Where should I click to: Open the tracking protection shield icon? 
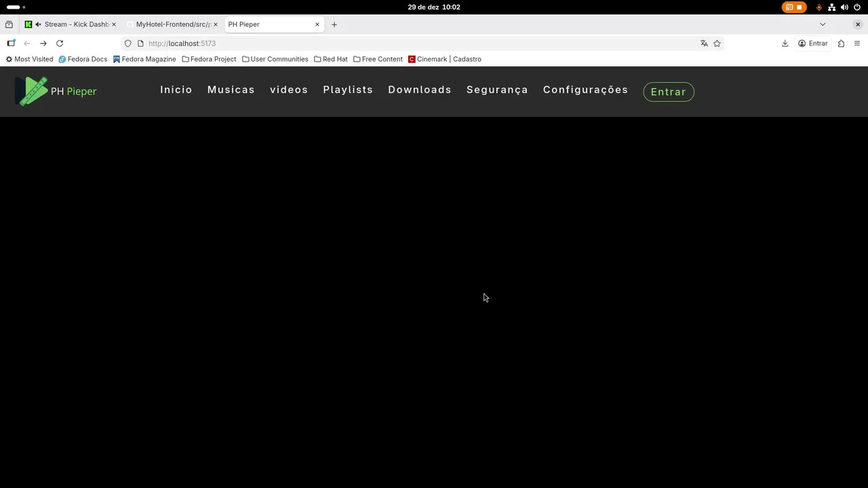(127, 43)
